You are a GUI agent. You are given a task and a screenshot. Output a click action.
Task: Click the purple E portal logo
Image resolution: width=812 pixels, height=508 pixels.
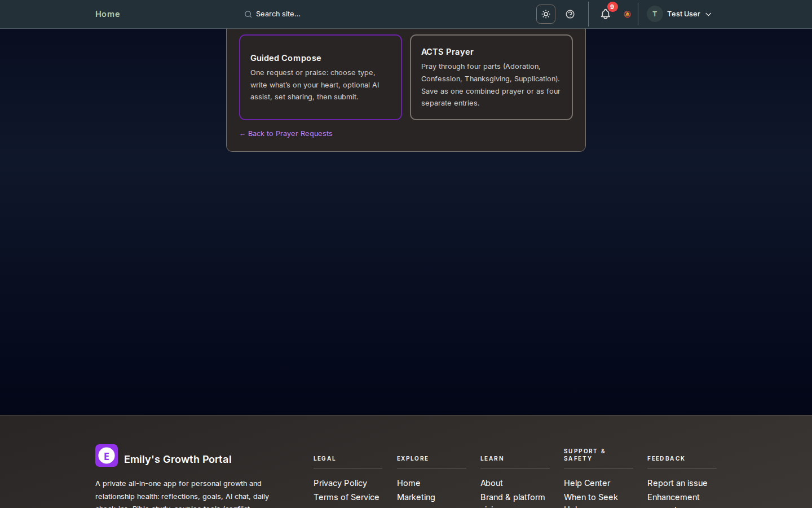click(107, 456)
